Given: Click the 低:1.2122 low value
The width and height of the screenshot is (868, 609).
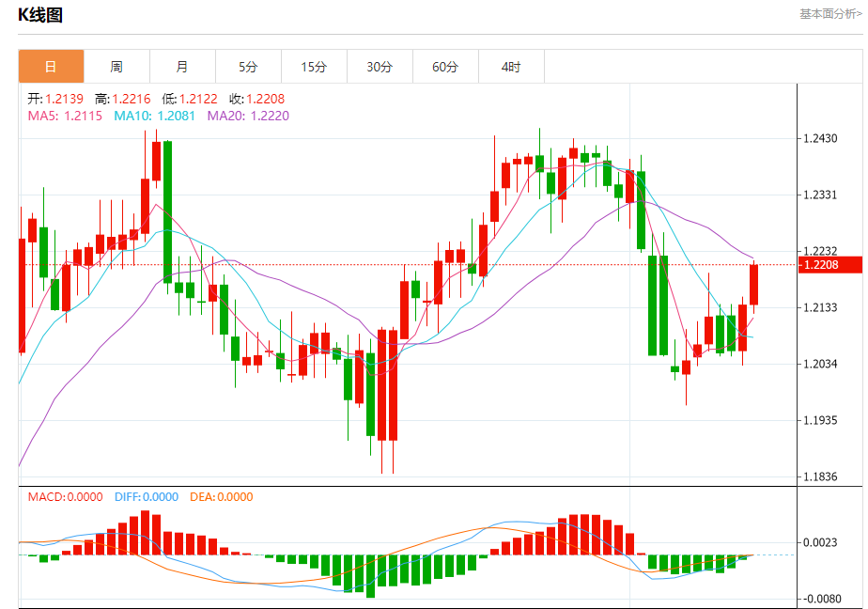Looking at the screenshot, I should click(x=190, y=99).
